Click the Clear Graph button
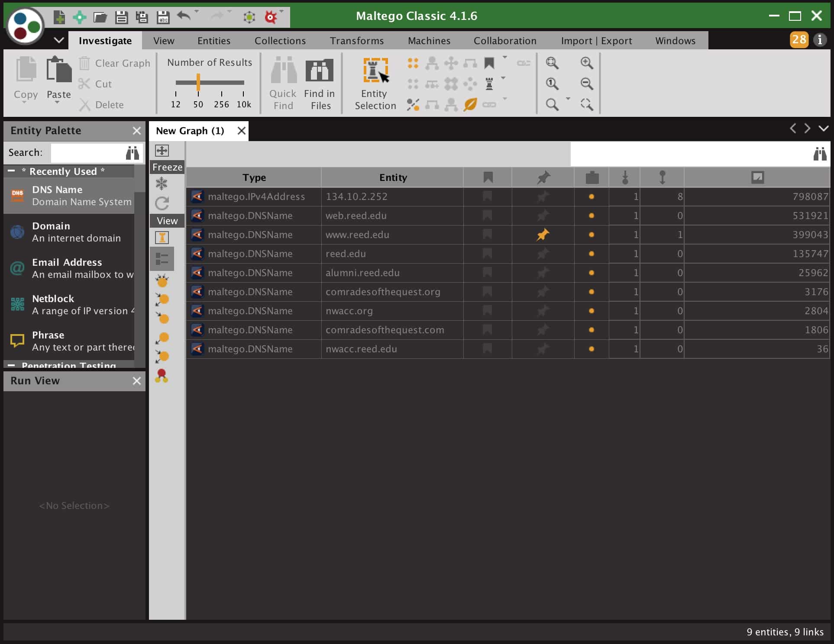 click(x=115, y=63)
